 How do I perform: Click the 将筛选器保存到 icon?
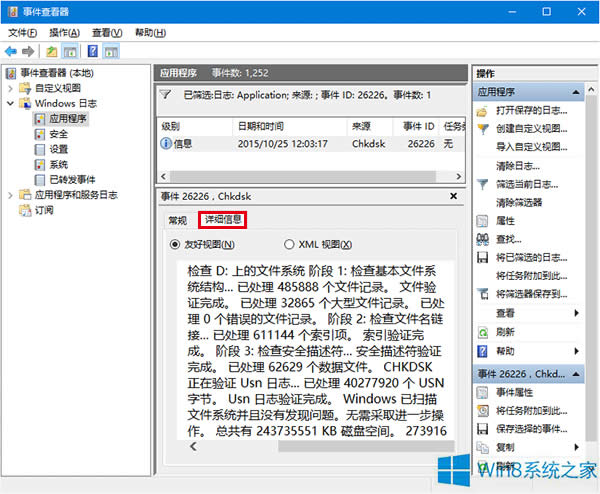pyautogui.click(x=483, y=294)
